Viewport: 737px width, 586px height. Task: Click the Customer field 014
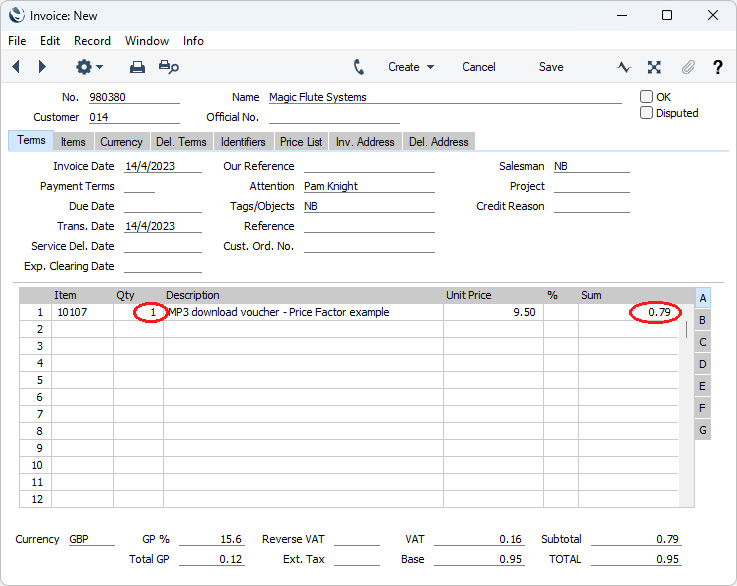point(134,117)
